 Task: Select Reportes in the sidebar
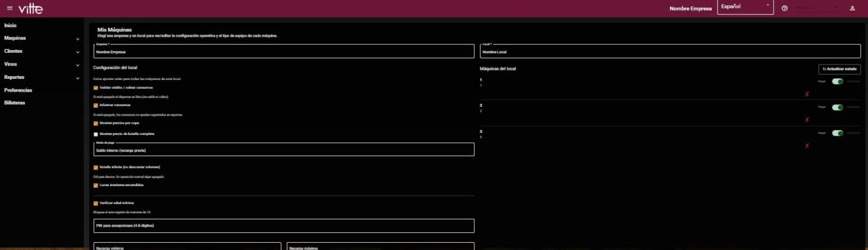click(x=14, y=77)
